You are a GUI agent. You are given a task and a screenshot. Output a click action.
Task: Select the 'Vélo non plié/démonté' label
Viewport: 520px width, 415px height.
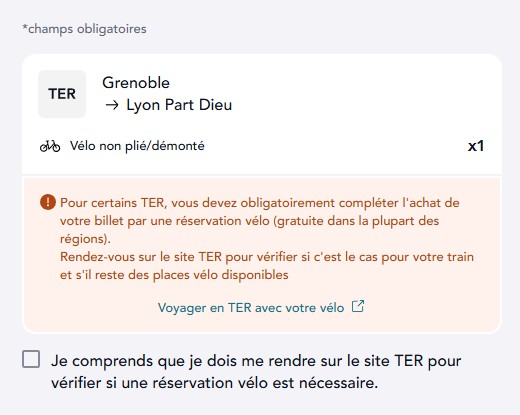(137, 146)
